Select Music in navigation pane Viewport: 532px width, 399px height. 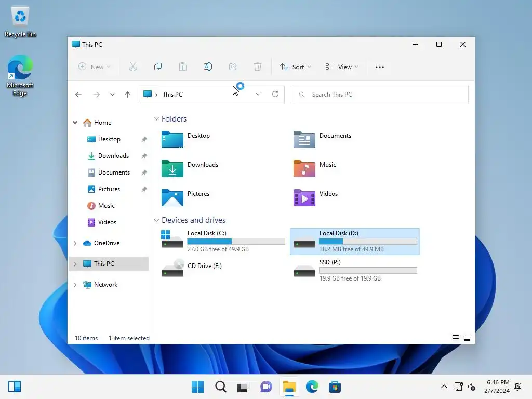click(x=106, y=206)
